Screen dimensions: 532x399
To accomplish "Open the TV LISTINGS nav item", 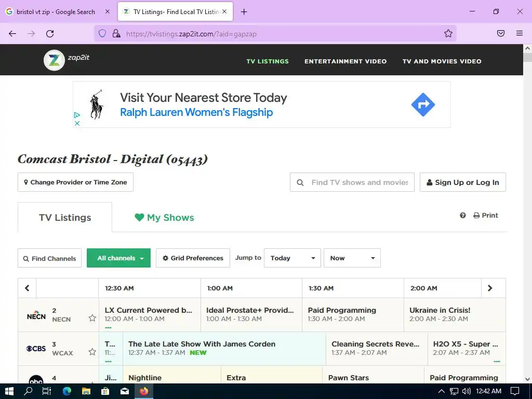I will (268, 61).
